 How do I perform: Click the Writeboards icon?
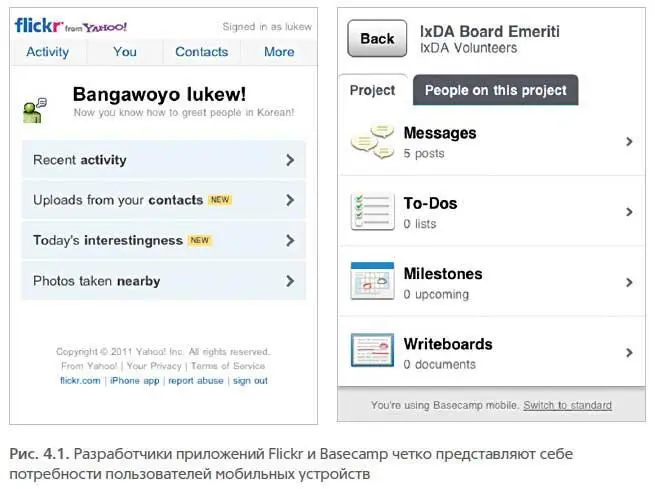pos(372,352)
